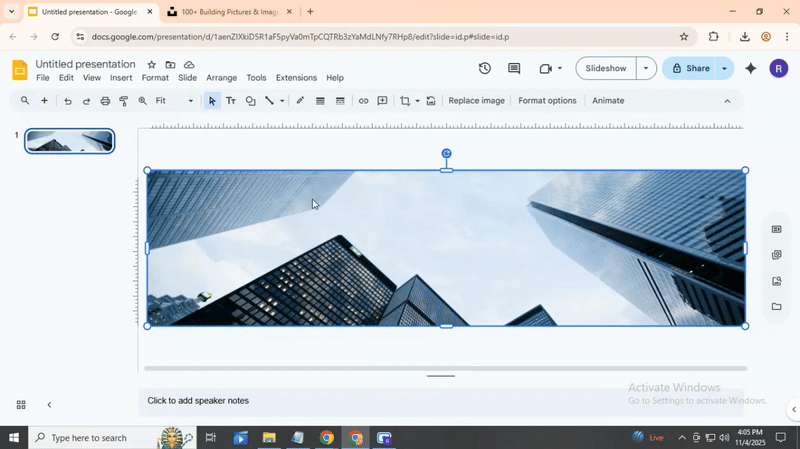Star the Untitled presentation
Screen dimensions: 800x449
click(x=152, y=65)
